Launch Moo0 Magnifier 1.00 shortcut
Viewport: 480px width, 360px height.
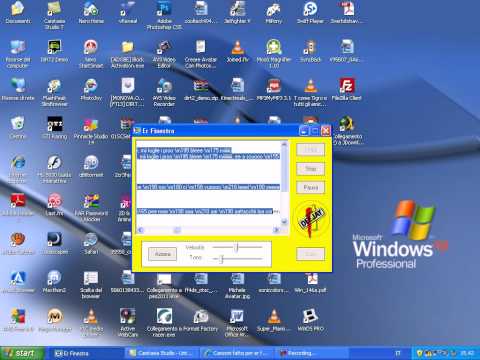[x=274, y=53]
